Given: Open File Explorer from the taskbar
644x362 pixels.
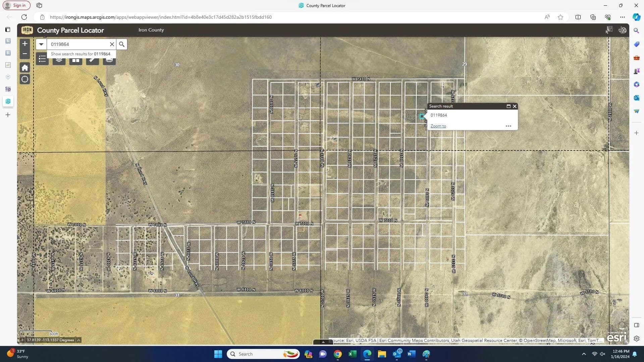Looking at the screenshot, I should 382,354.
